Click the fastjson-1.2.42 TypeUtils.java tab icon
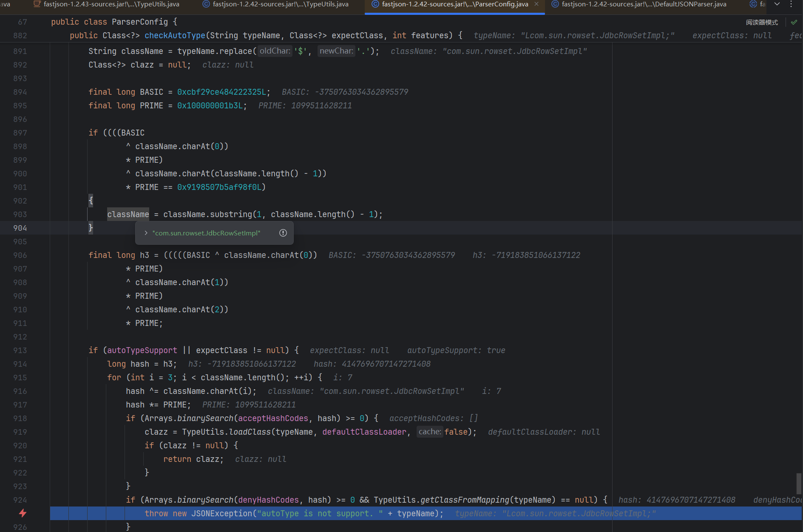 (x=206, y=4)
